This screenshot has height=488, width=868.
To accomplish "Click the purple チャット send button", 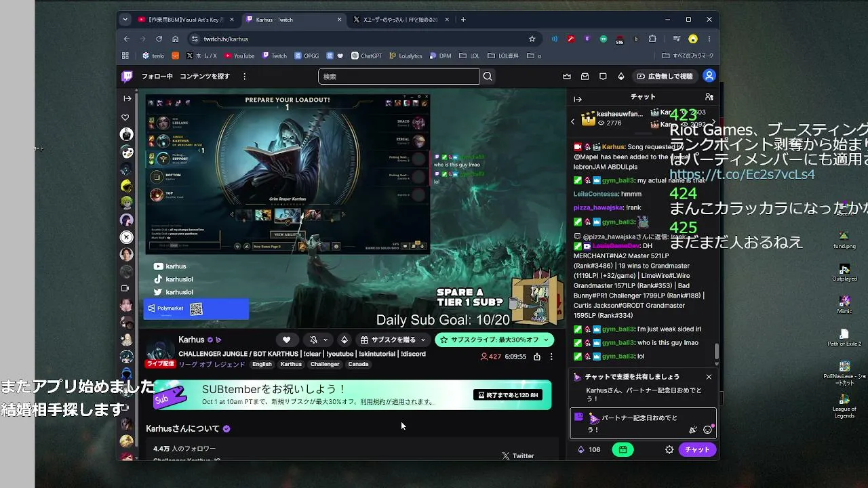I will [x=697, y=449].
